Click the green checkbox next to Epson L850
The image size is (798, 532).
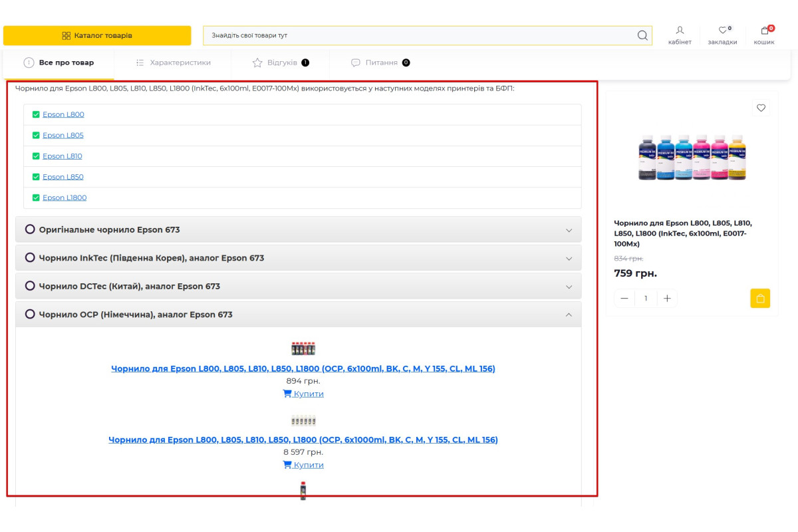[x=36, y=177]
